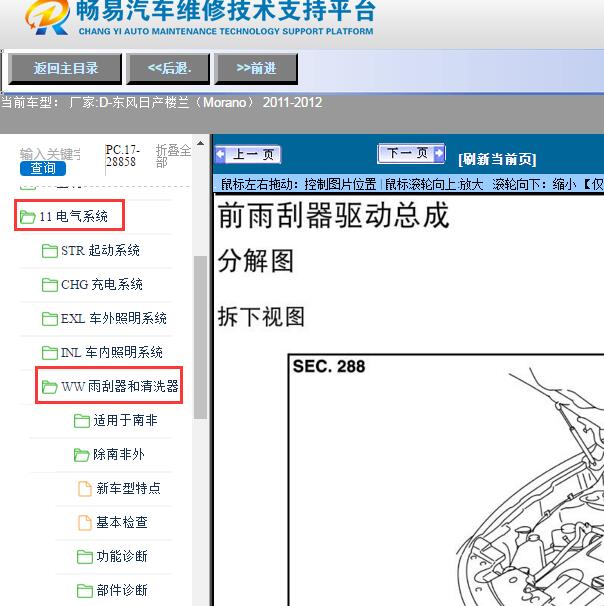This screenshot has height=606, width=604.
Task: Click the 刷新当前页 link
Action: (x=497, y=159)
